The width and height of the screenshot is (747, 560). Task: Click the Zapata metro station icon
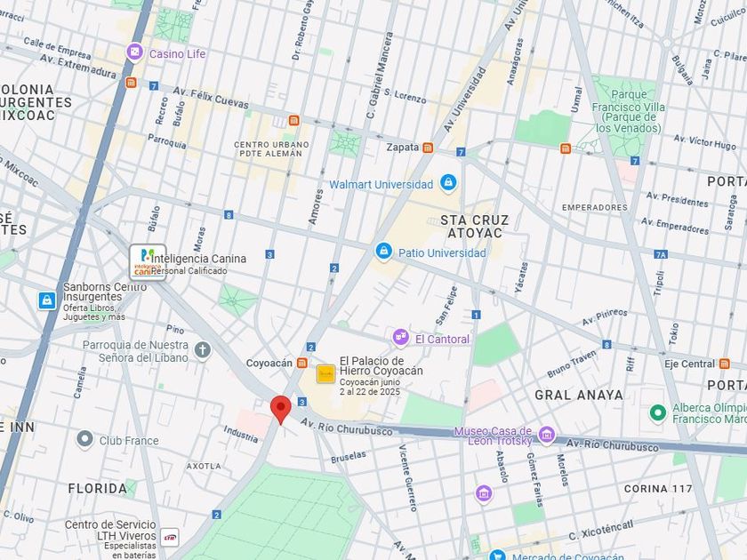point(428,148)
